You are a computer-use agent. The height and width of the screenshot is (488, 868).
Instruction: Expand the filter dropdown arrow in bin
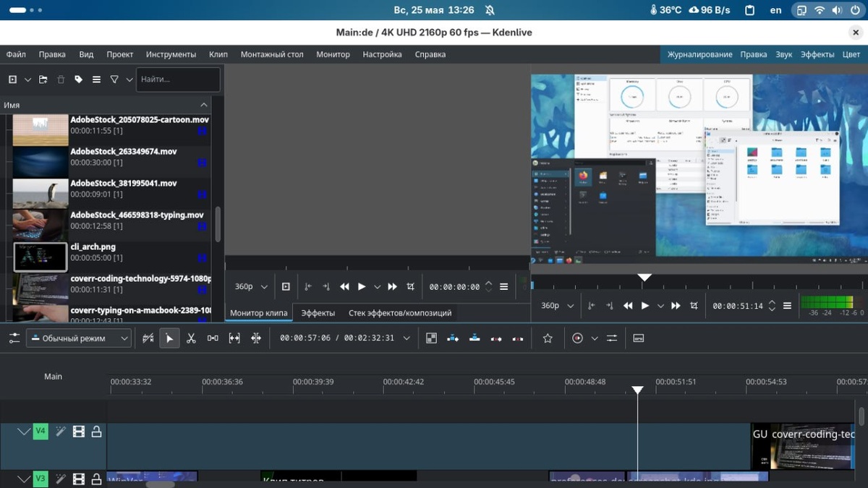pyautogui.click(x=129, y=80)
